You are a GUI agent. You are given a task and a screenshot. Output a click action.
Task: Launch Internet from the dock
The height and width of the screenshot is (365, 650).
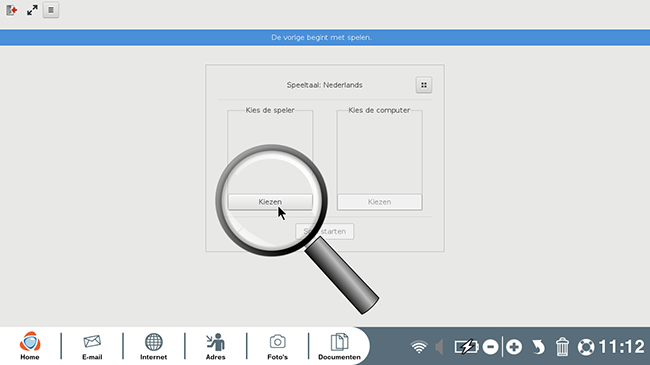tap(153, 346)
